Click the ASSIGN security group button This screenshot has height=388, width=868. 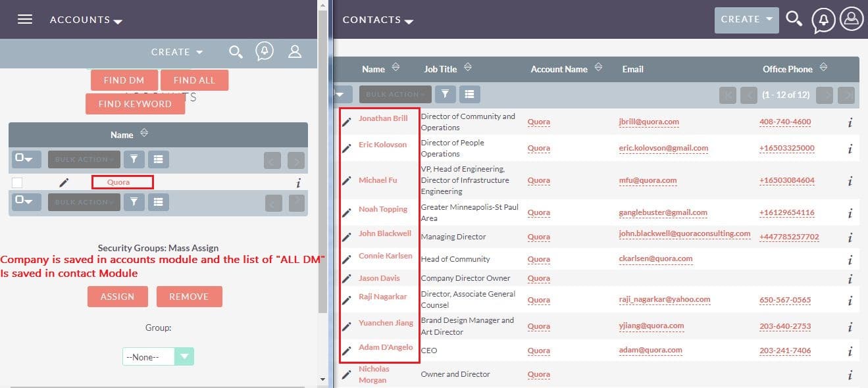(x=117, y=297)
